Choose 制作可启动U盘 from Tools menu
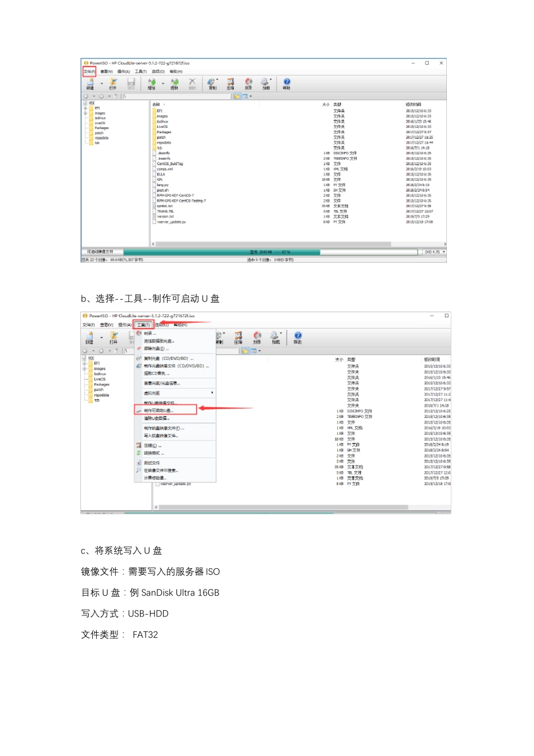Screen dimensions: 534x756 tap(166, 411)
